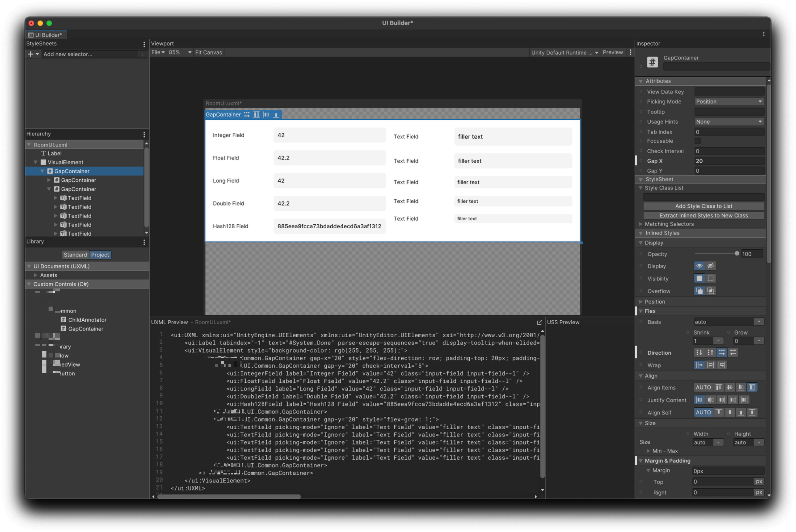Click the plus icon for new selector
The height and width of the screenshot is (532, 796).
[x=31, y=54]
